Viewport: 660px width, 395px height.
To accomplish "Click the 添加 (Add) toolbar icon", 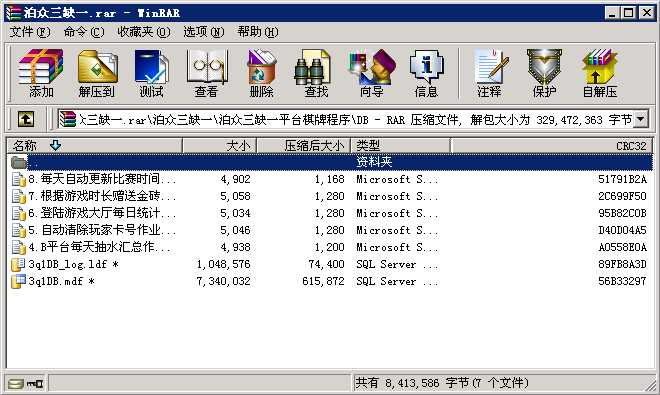I will (41, 67).
